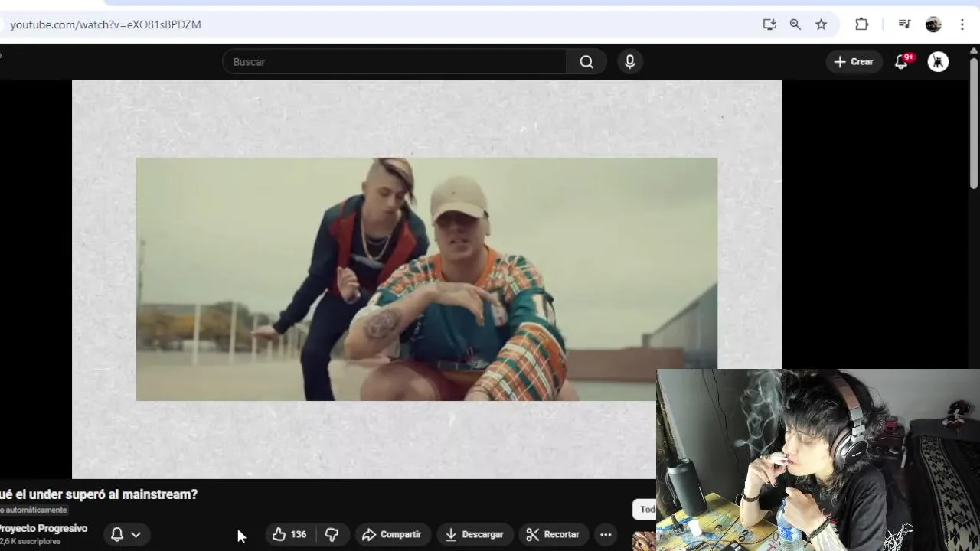
Task: Open the subscription notification bell dropdown
Action: (126, 534)
